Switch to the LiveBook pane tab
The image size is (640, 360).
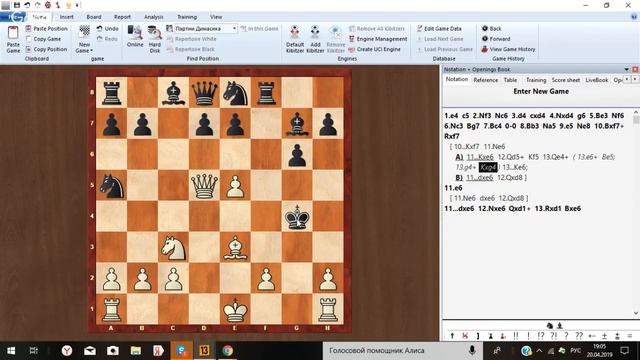click(597, 80)
